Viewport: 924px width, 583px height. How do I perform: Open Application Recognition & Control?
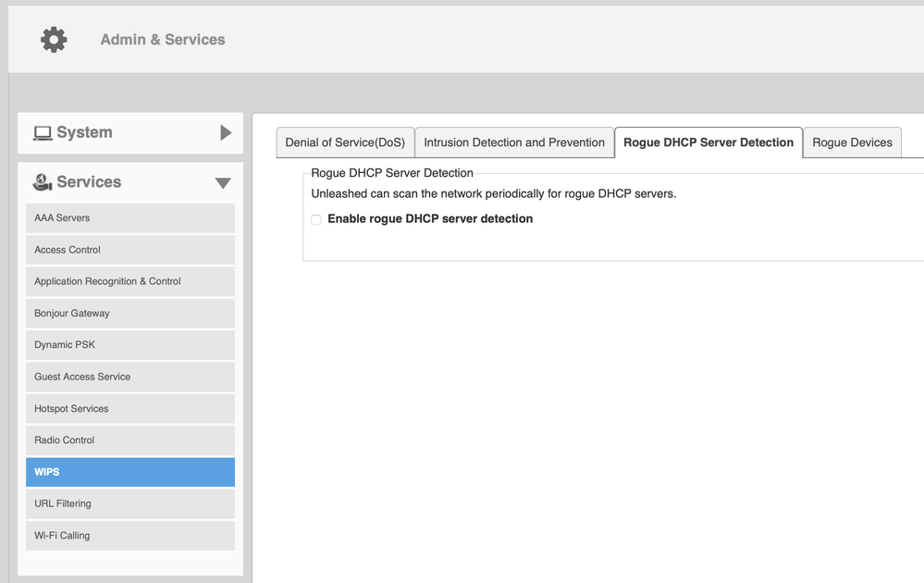[x=130, y=281]
